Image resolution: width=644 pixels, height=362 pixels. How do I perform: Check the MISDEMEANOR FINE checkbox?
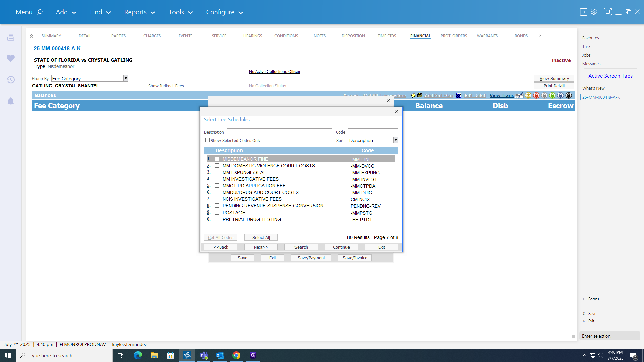coord(217,159)
